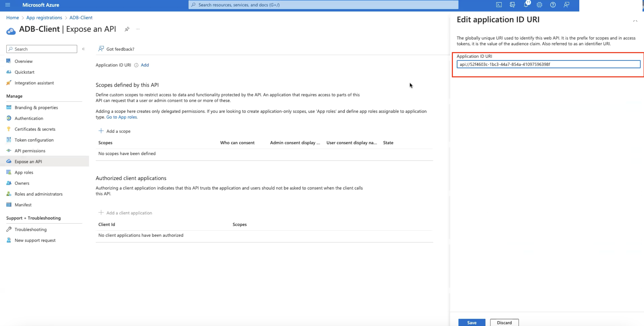Open the portal hamburger menu
This screenshot has width=644, height=326.
(x=7, y=5)
